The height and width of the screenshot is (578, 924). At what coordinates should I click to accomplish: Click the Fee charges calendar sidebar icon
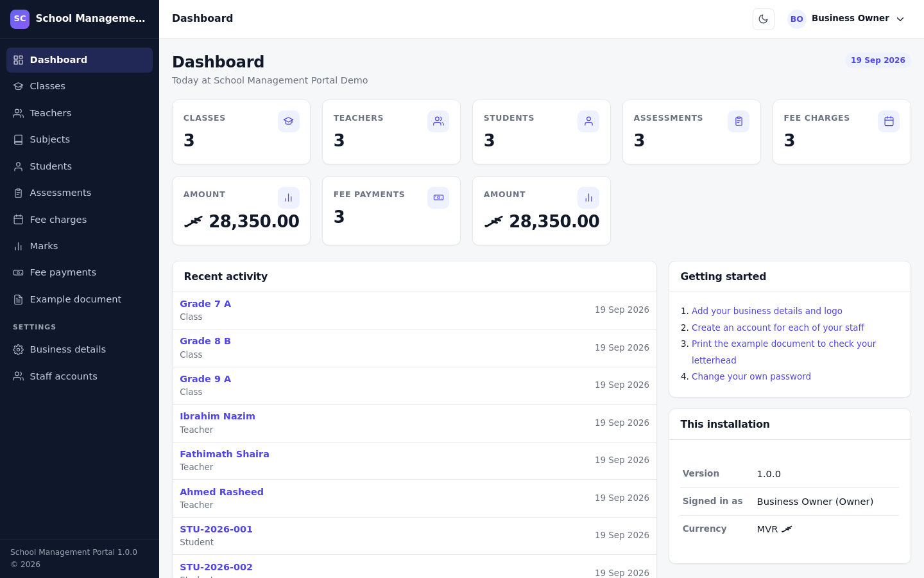point(19,220)
